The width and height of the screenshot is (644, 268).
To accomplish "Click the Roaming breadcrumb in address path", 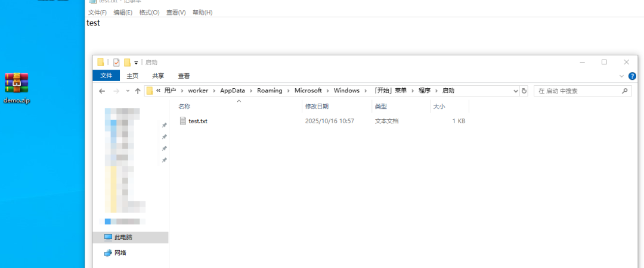I will coord(270,91).
